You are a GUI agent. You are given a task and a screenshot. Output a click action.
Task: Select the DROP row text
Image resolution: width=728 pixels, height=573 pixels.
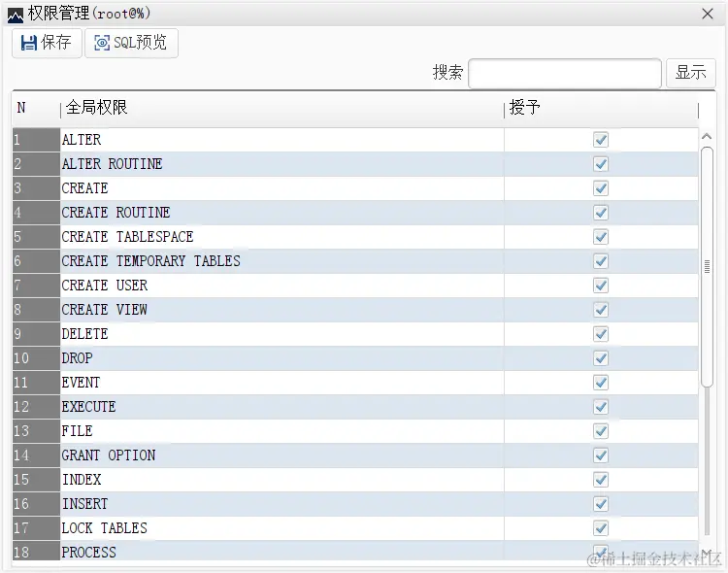coord(77,357)
